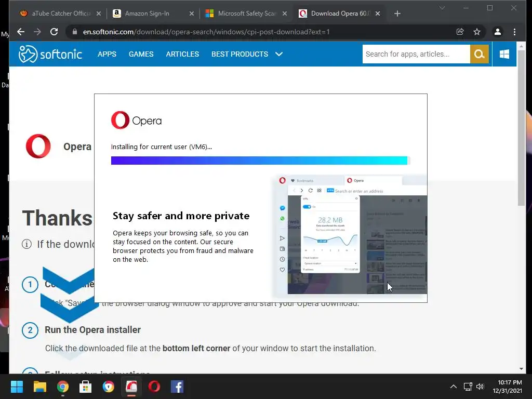Click Best Products menu label
This screenshot has height=399, width=532.
240,54
